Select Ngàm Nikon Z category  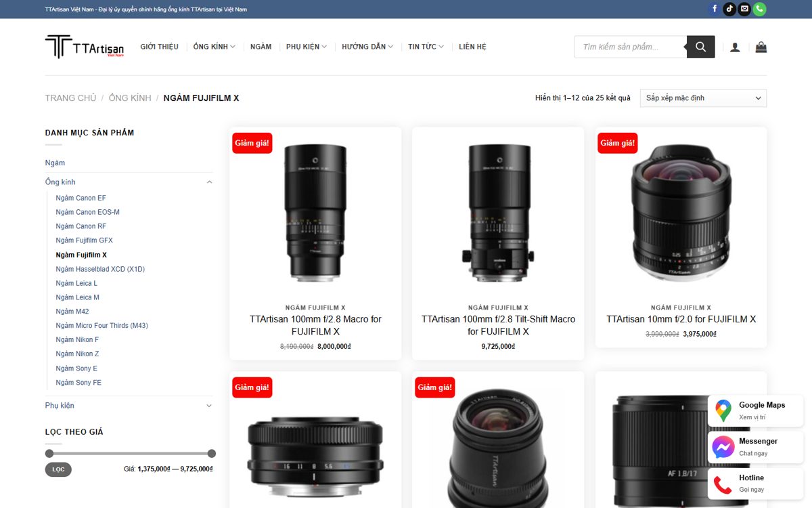tap(78, 354)
